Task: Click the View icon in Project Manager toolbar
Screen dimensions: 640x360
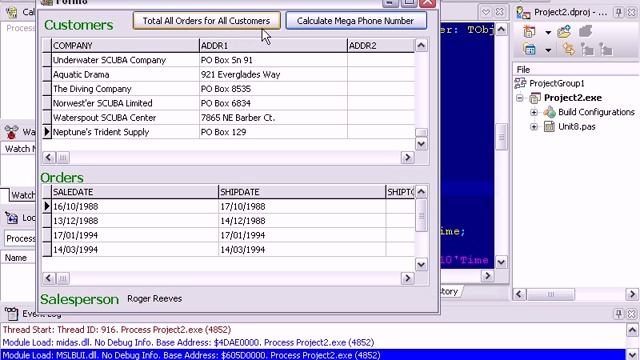Action: coord(529,49)
